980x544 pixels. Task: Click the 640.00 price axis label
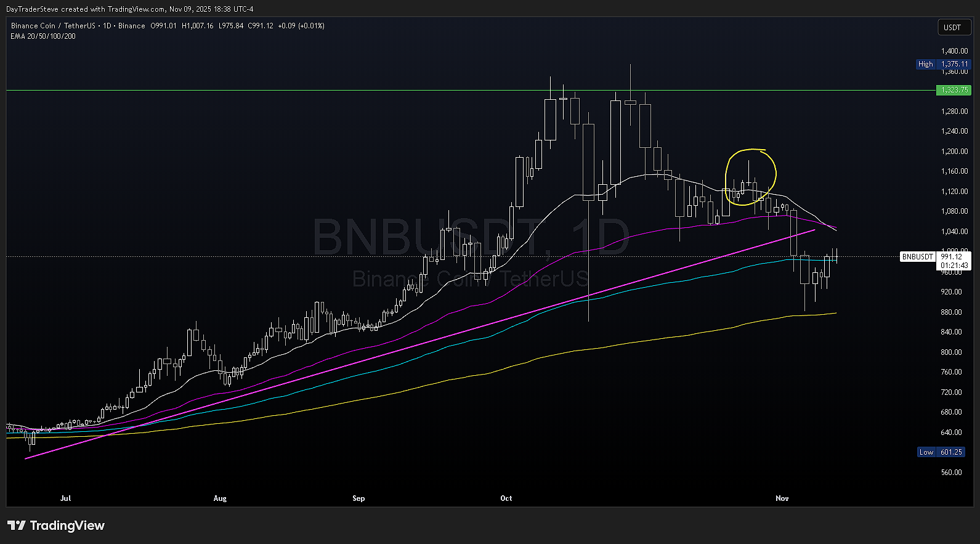point(951,432)
